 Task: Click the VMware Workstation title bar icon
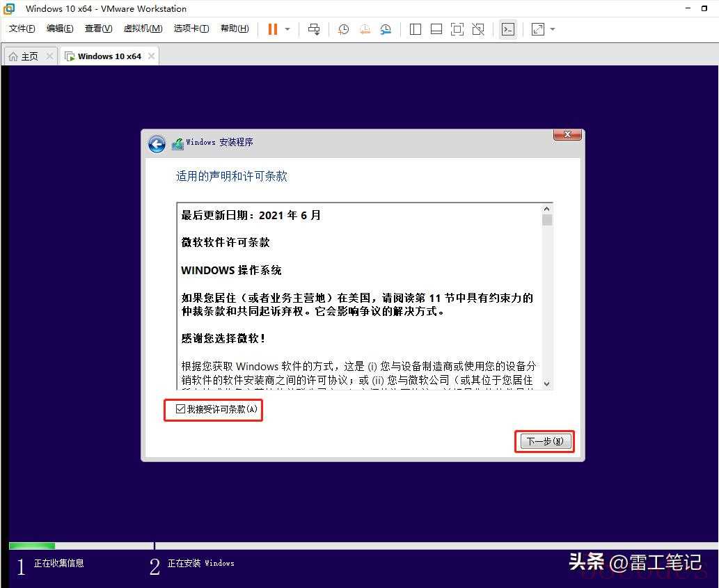(9, 9)
